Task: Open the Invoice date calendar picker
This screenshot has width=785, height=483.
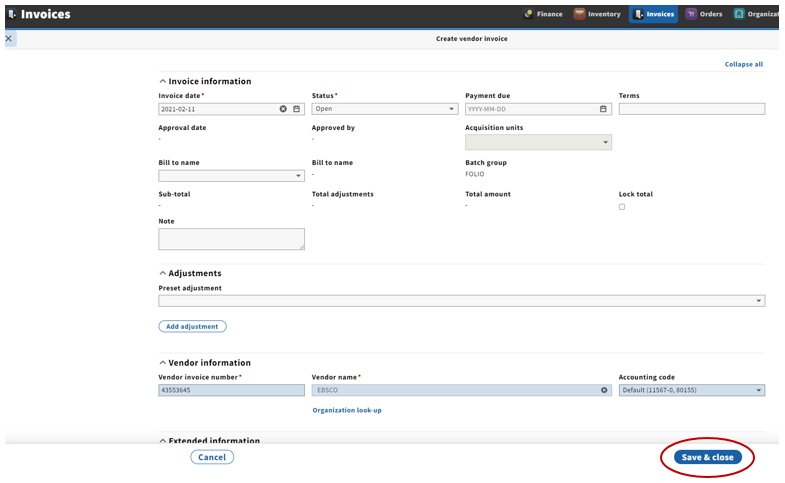Action: click(296, 109)
